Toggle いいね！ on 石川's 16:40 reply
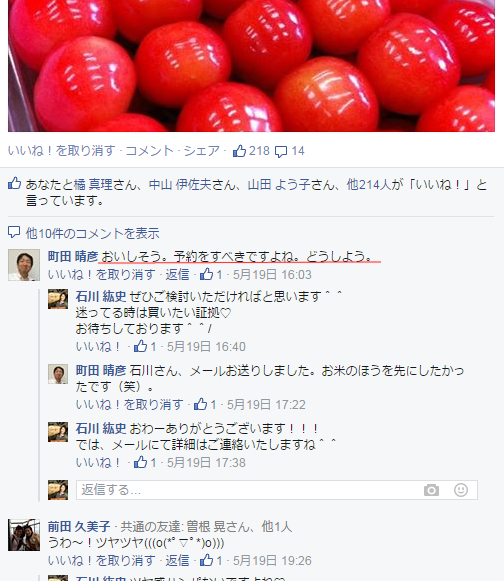 tap(98, 346)
